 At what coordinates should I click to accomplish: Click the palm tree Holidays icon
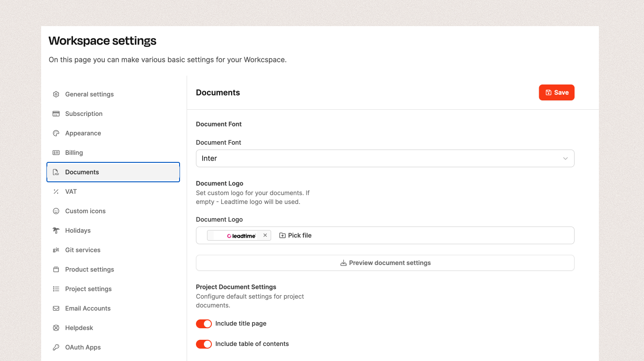[56, 230]
